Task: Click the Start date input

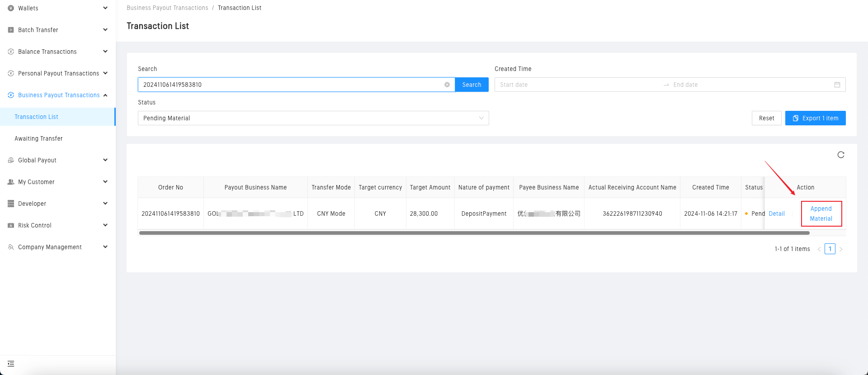Action: [x=579, y=85]
